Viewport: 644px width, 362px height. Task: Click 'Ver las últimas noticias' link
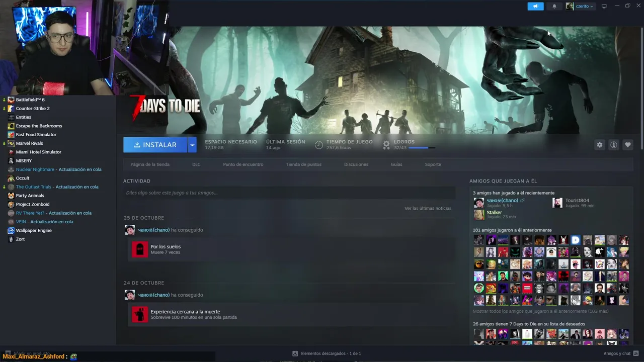pos(428,208)
